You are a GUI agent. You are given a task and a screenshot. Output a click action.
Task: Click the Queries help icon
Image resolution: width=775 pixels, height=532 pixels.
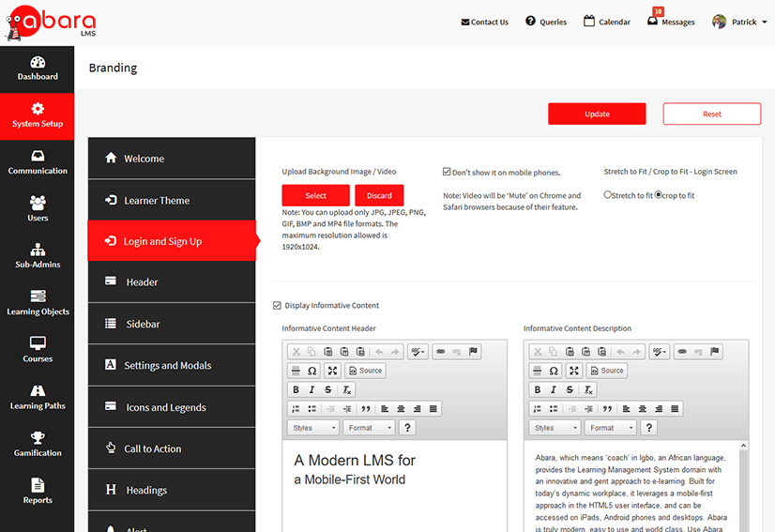(x=530, y=22)
